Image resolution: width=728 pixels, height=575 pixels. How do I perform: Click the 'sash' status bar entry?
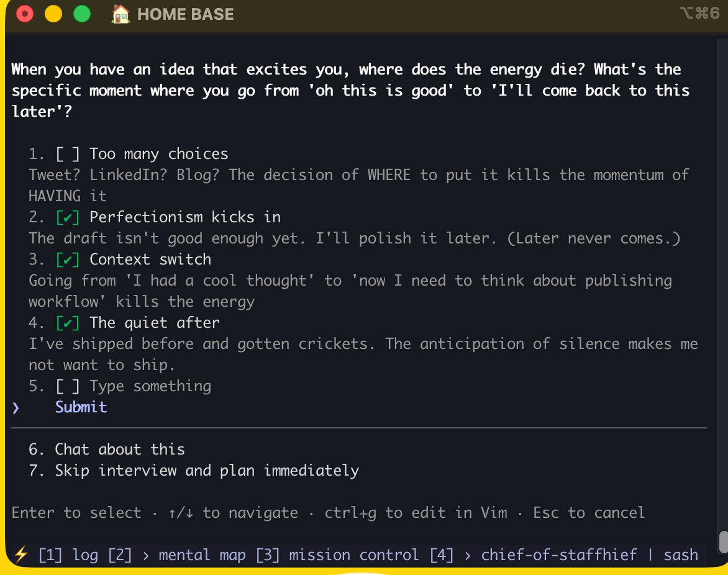pyautogui.click(x=681, y=555)
